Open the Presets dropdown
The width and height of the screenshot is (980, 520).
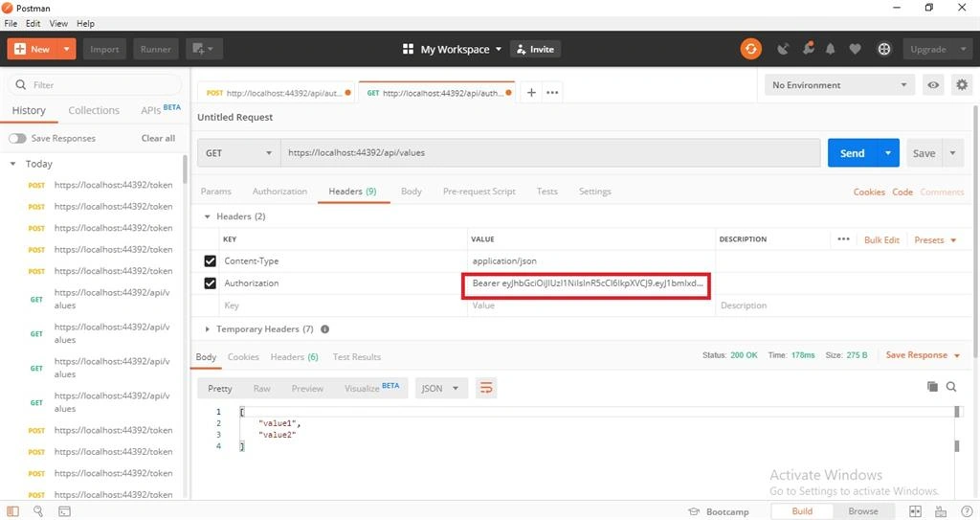[x=935, y=239]
